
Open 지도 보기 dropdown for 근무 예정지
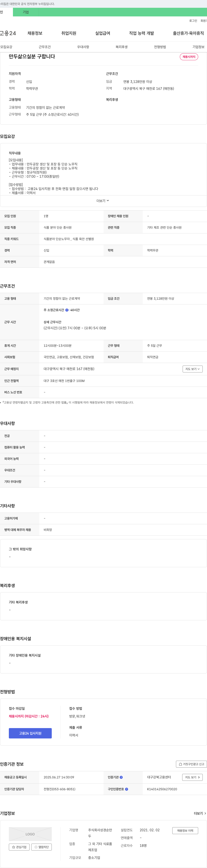tap(193, 369)
